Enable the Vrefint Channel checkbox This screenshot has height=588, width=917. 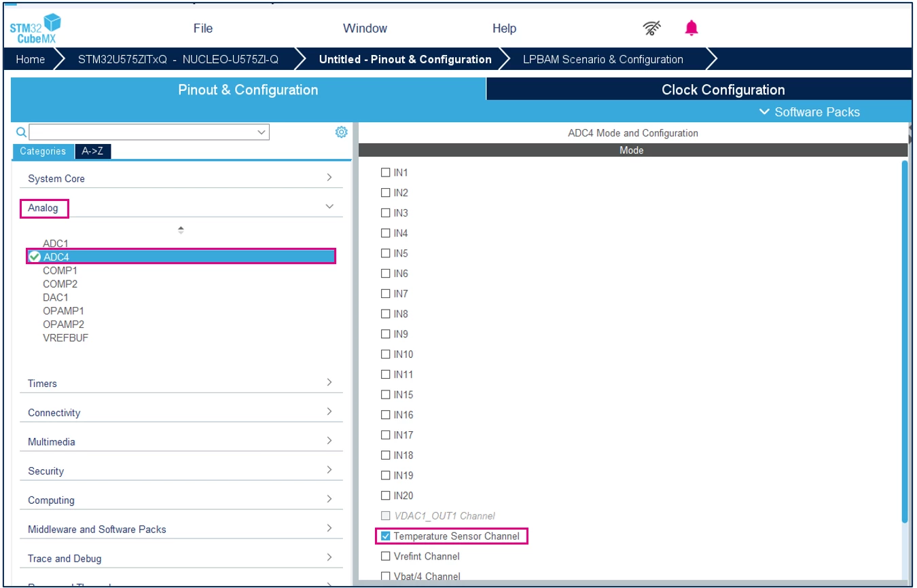[x=386, y=556]
